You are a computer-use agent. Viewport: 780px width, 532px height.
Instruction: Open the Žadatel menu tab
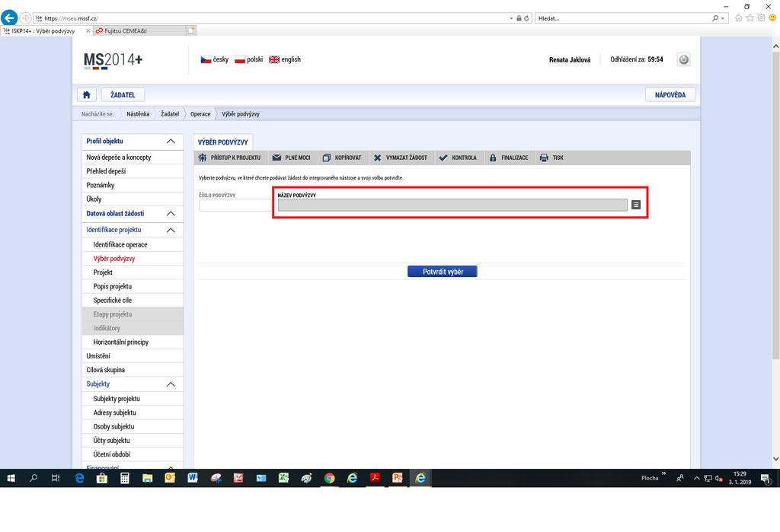pos(123,94)
